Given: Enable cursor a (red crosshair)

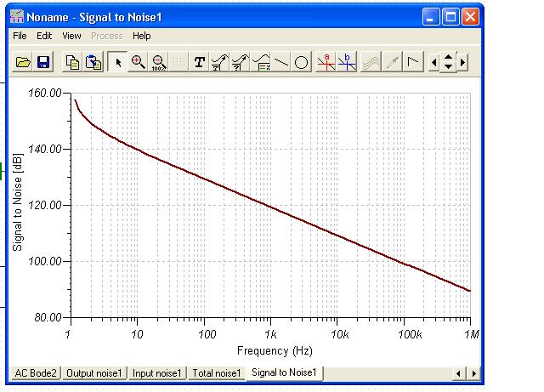Looking at the screenshot, I should tap(326, 62).
